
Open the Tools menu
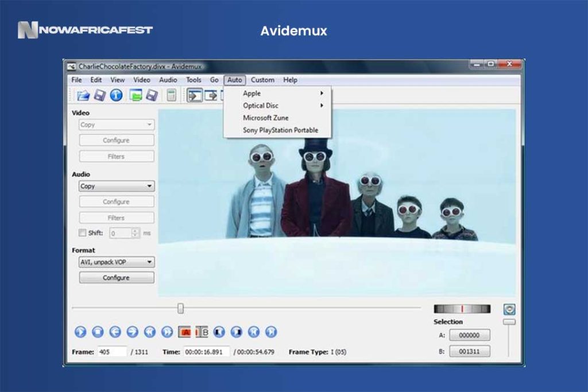194,80
